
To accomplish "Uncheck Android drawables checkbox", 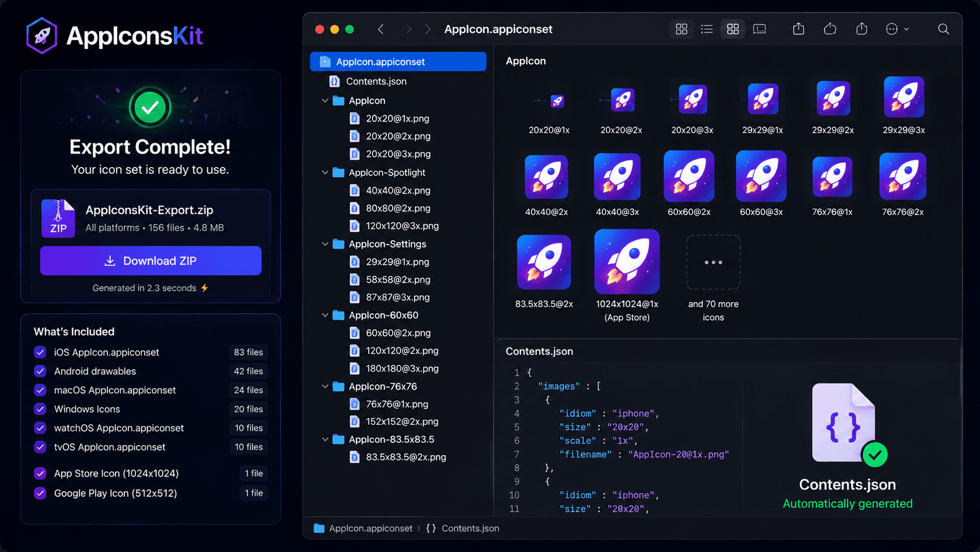I will coord(40,371).
